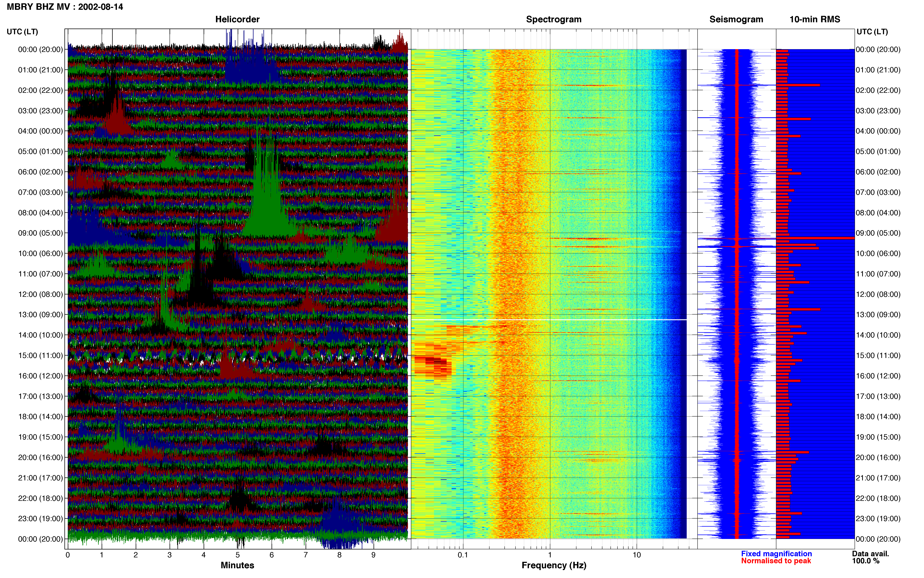Select left time label '19:00 (15:00)'

click(41, 437)
